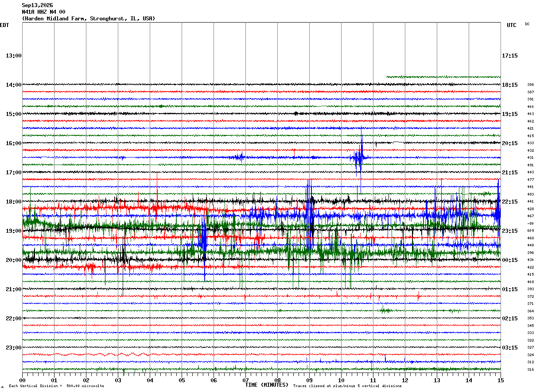Image resolution: width=536 pixels, height=392 pixels.
Task: Click the TIME (MINUTES) axis title
Action: 267,385
